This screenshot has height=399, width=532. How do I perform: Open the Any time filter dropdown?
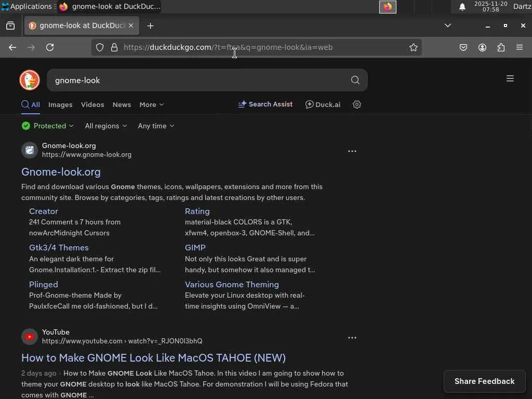tap(156, 126)
